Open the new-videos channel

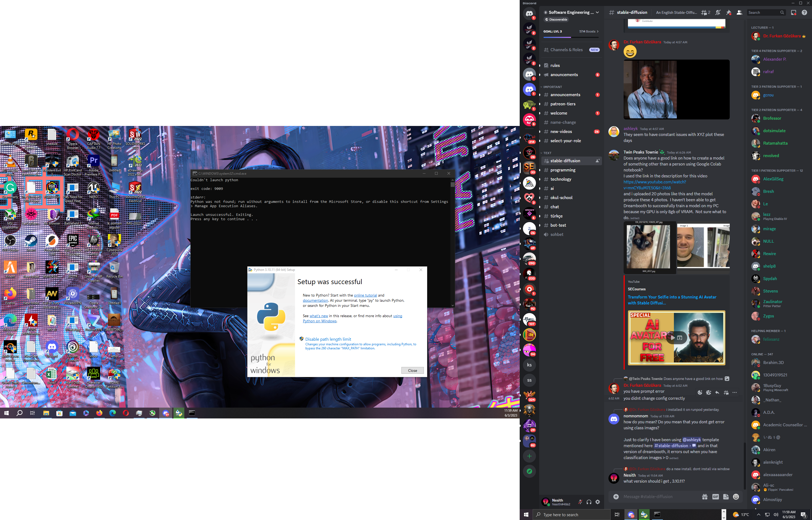click(x=561, y=131)
